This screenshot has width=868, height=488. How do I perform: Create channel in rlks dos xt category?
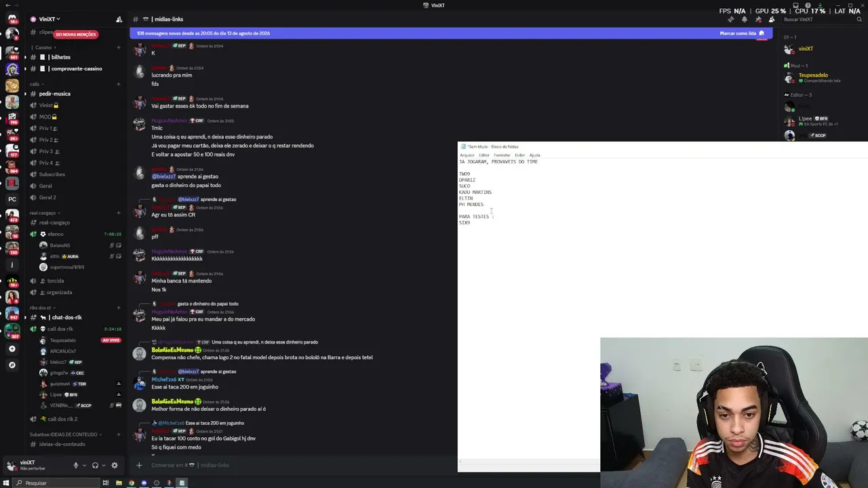pos(119,308)
